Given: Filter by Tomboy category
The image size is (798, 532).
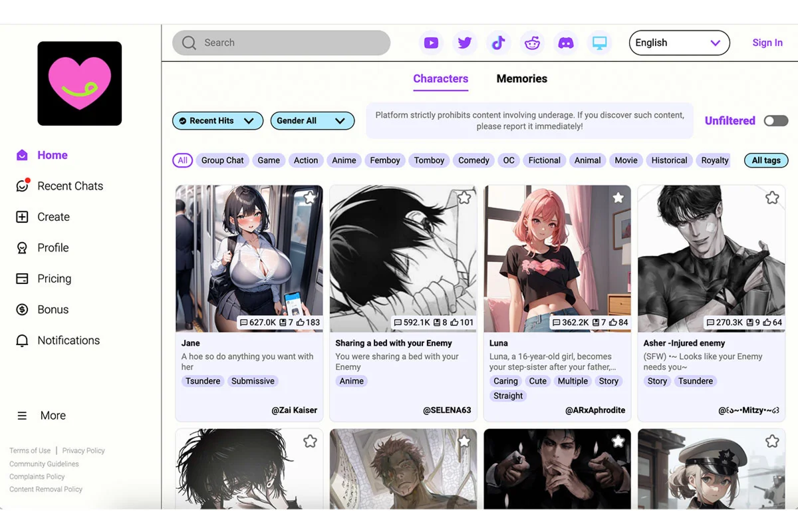Looking at the screenshot, I should 429,160.
